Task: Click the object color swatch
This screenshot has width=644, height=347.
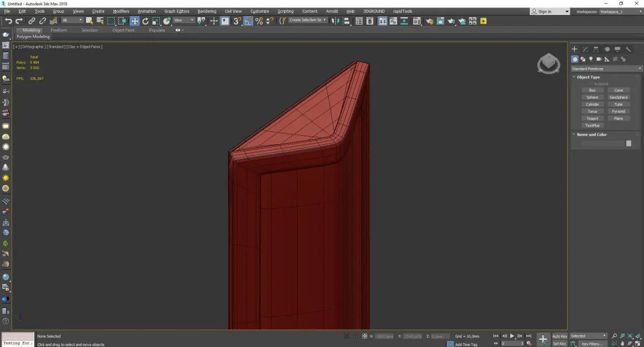Action: tap(628, 144)
